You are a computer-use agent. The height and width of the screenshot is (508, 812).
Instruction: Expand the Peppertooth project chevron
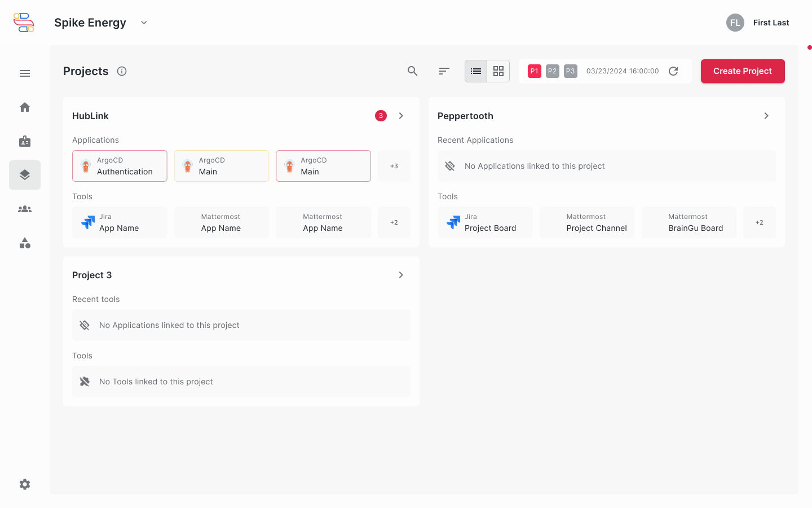766,116
